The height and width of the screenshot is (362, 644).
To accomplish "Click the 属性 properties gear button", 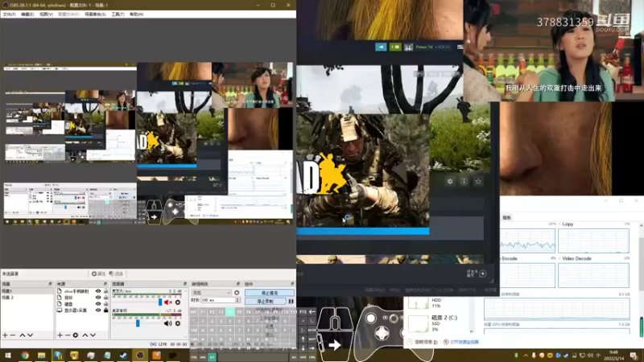I will tap(98, 274).
